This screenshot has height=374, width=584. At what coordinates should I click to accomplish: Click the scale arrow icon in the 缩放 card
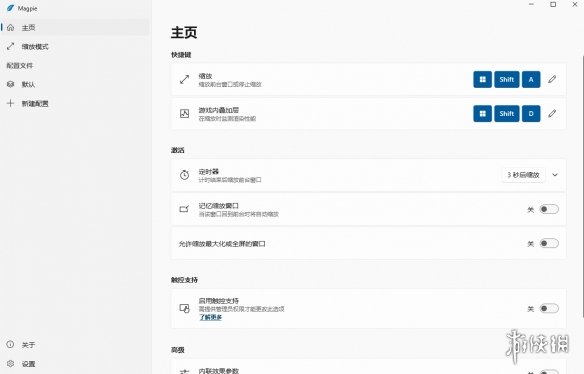point(184,79)
